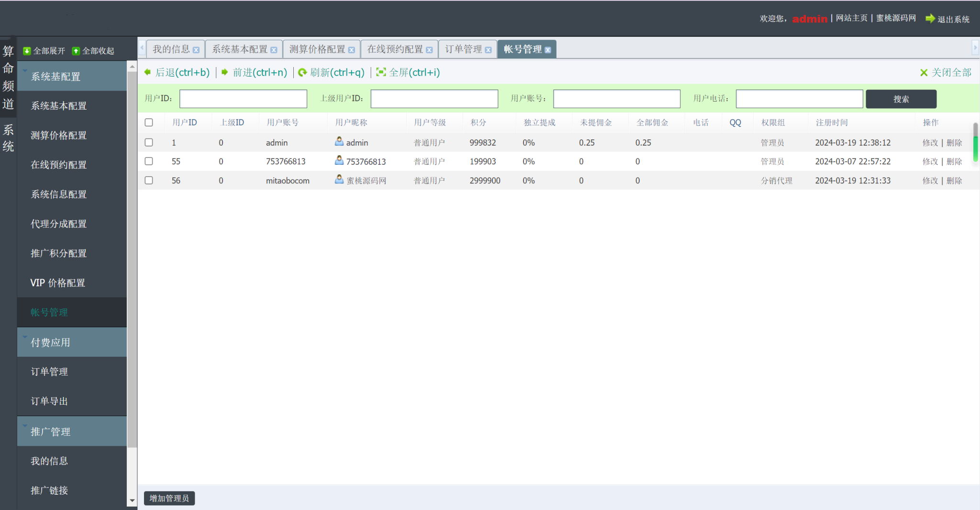This screenshot has width=980, height=510.
Task: Collapse the 系统基配置 menu group
Action: tap(72, 76)
